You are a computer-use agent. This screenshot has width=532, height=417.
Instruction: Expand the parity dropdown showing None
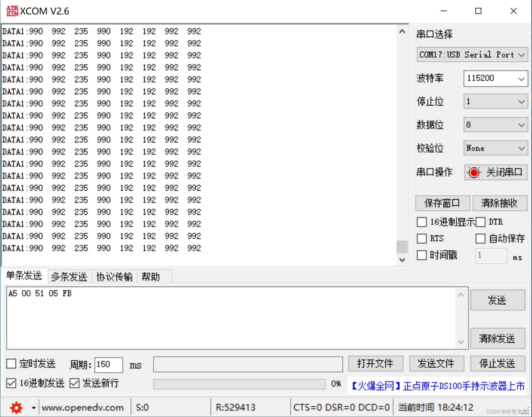point(496,148)
